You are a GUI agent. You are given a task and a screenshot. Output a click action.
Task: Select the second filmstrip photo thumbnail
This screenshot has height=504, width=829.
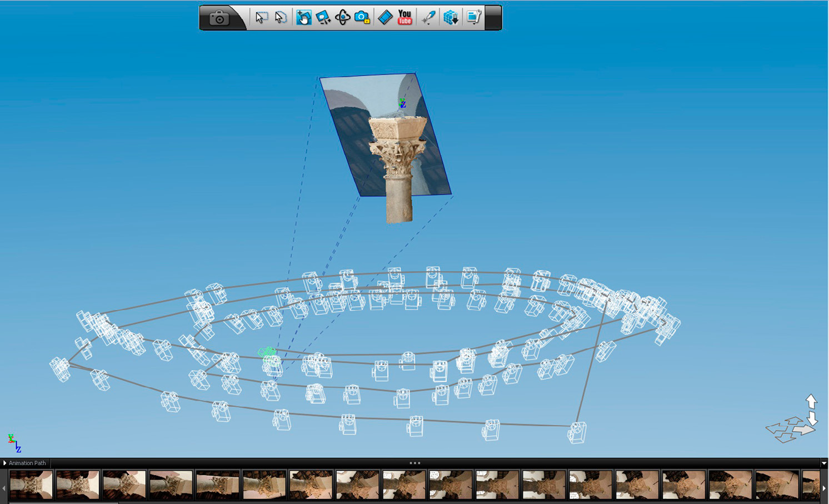78,485
